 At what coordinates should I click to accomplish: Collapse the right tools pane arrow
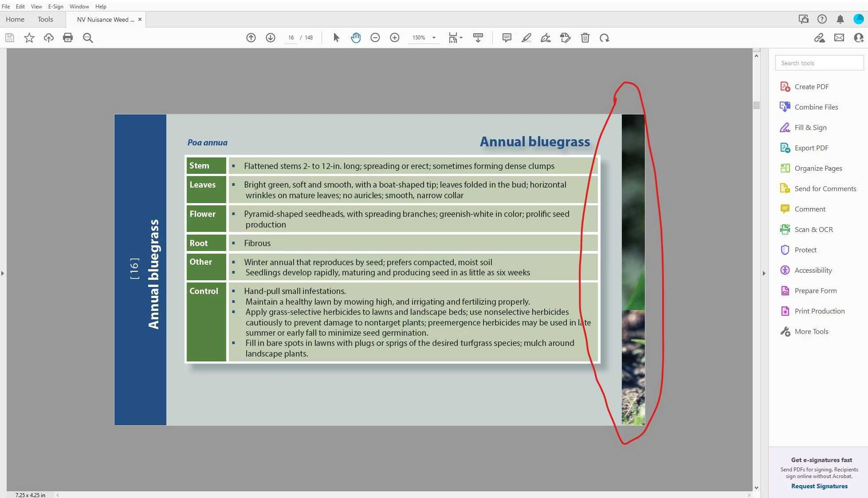pos(764,273)
